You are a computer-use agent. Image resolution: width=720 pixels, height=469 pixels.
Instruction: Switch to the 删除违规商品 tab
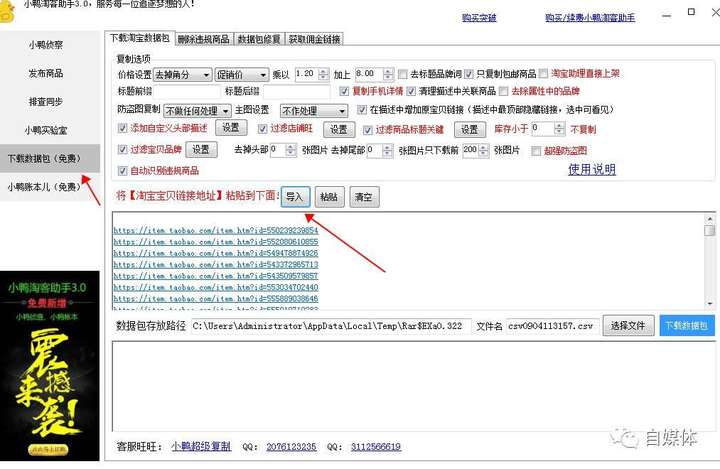click(x=204, y=39)
